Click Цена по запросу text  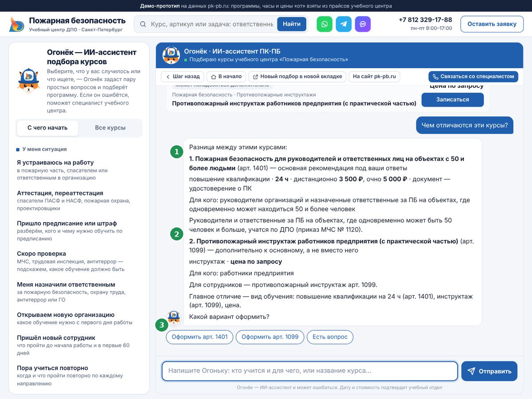(457, 86)
